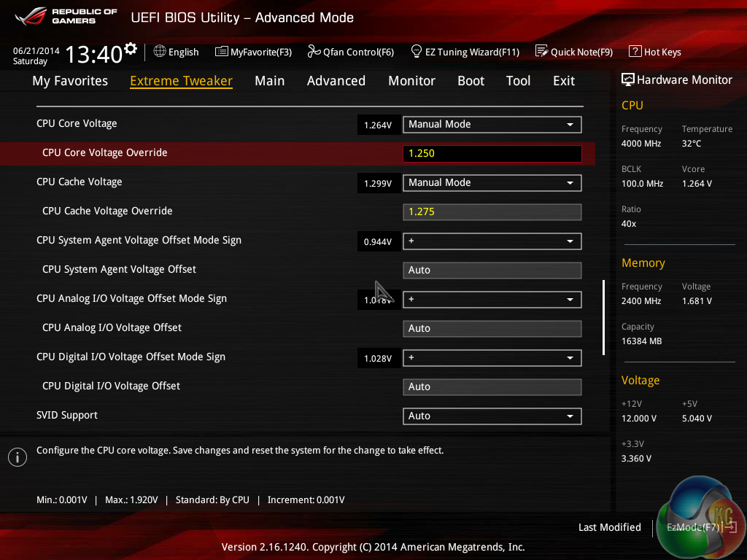The height and width of the screenshot is (560, 747).
Task: Switch to the Monitor tab
Action: point(411,81)
